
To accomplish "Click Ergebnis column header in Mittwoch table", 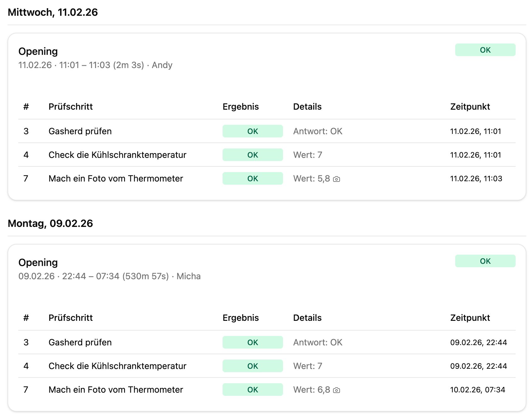I will pos(241,107).
